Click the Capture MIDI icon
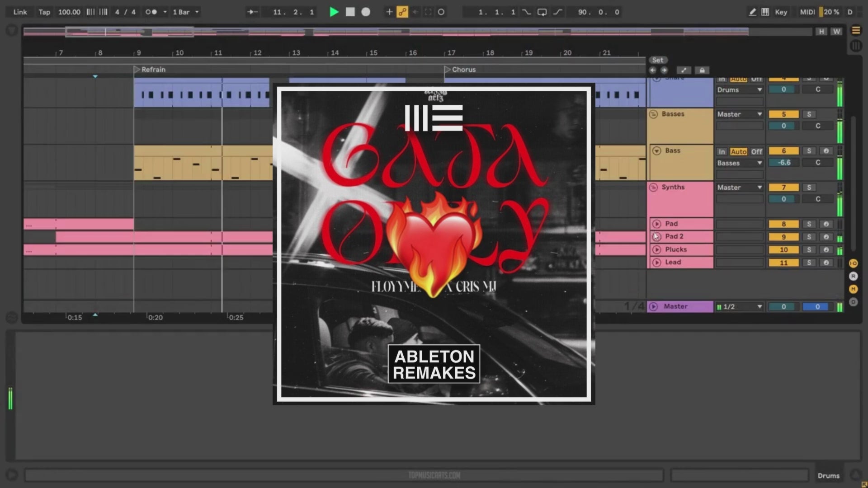The image size is (868, 488). (428, 12)
